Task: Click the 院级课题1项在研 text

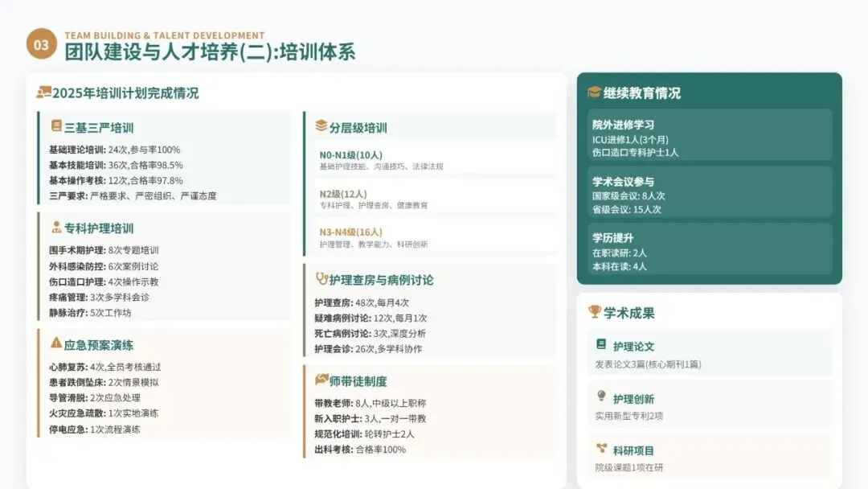Action: (x=629, y=468)
